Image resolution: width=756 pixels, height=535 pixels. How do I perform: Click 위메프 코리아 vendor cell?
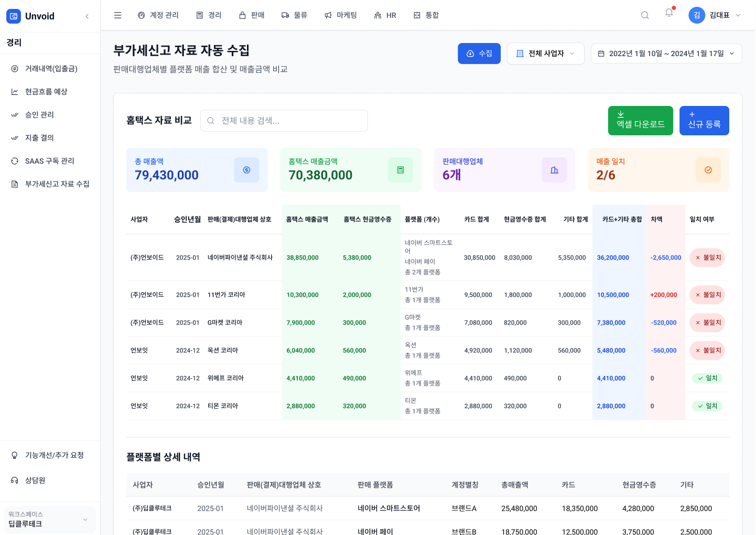[x=225, y=378]
